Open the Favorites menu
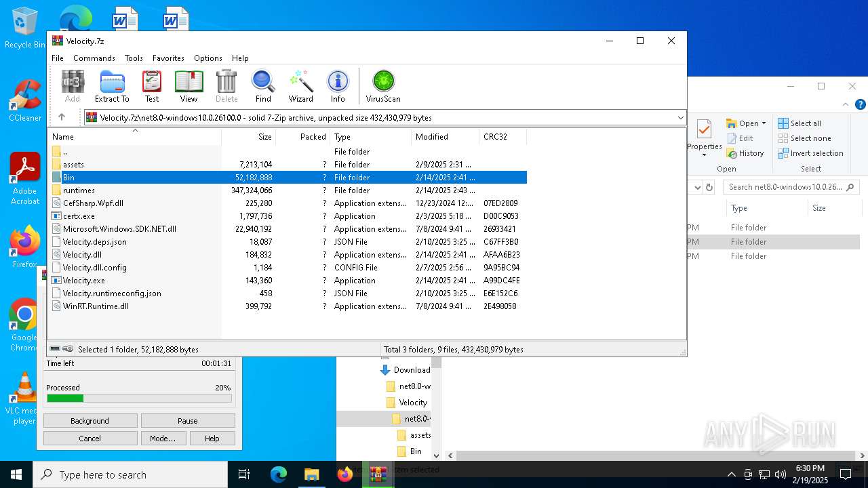868x488 pixels. 168,58
